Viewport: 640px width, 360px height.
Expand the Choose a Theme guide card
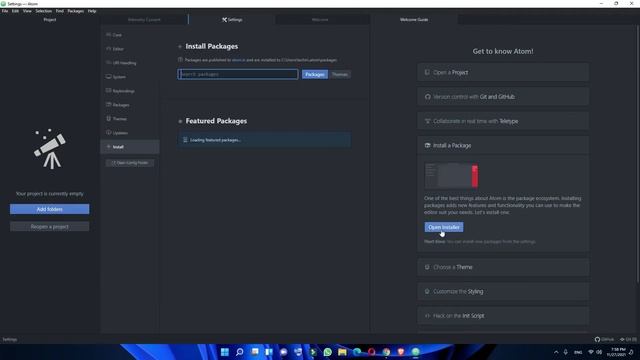pyautogui.click(x=503, y=267)
